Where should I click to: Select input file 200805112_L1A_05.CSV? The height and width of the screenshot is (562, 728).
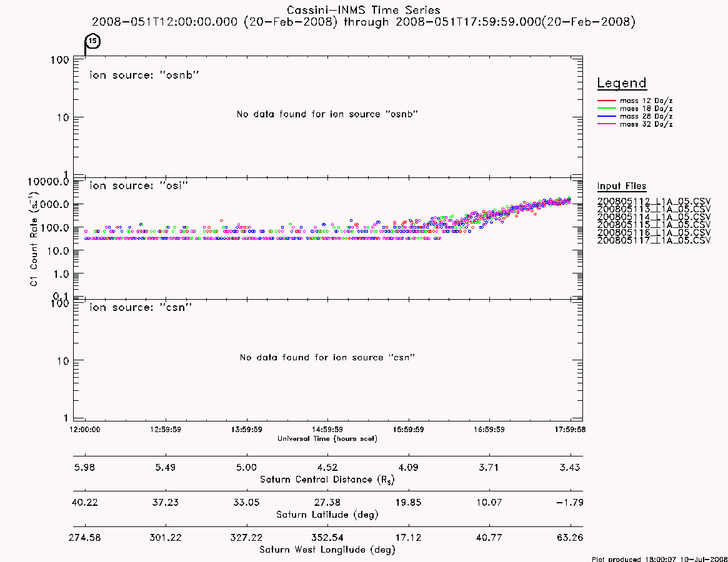(654, 202)
